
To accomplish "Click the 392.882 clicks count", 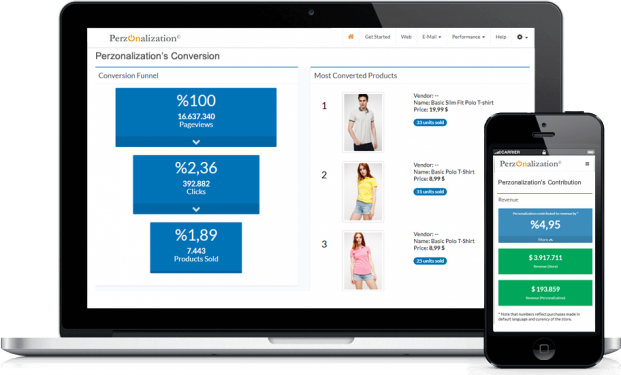I will click(196, 184).
